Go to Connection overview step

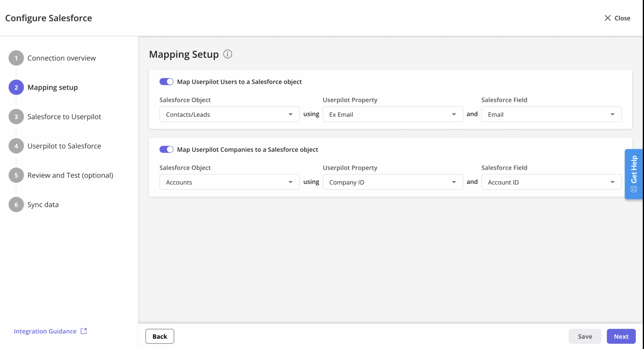[61, 58]
